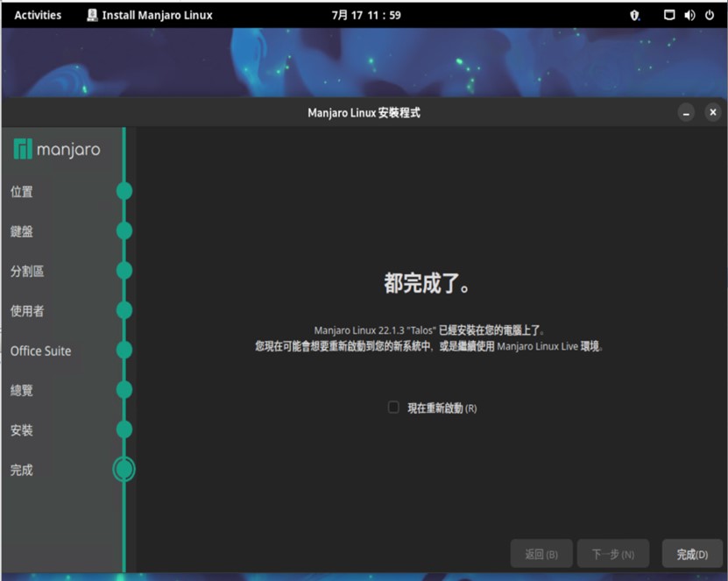728x581 pixels.
Task: Click the 都完成了。 heading
Action: click(x=428, y=283)
